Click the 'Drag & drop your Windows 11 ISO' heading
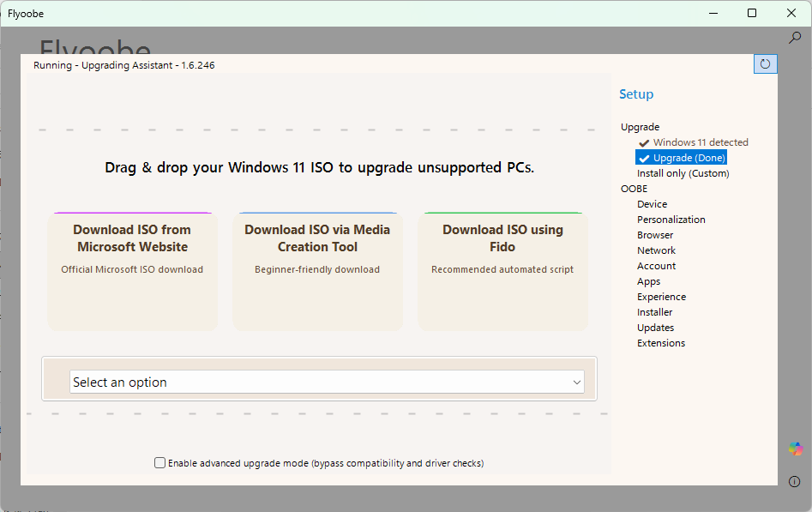Image resolution: width=812 pixels, height=512 pixels. pos(319,167)
